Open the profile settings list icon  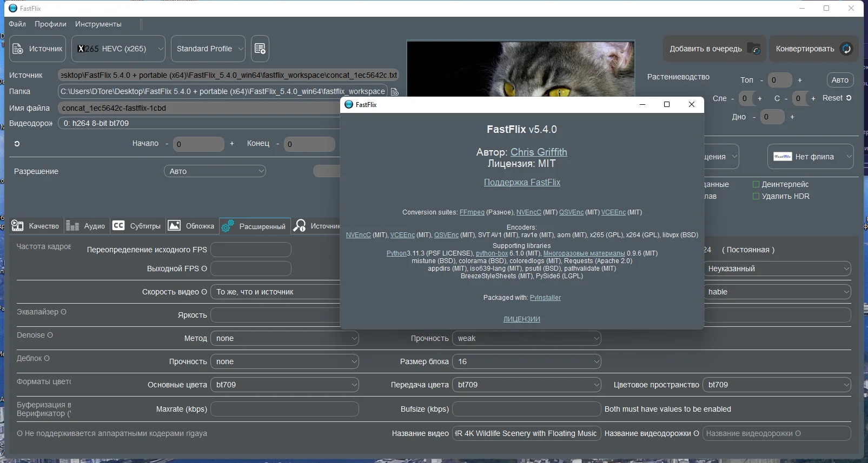pyautogui.click(x=260, y=49)
